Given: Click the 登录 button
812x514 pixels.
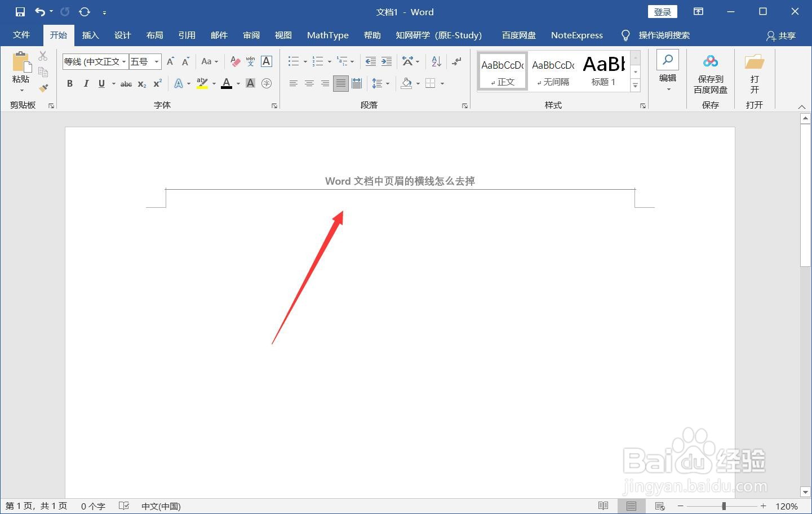Looking at the screenshot, I should point(662,11).
